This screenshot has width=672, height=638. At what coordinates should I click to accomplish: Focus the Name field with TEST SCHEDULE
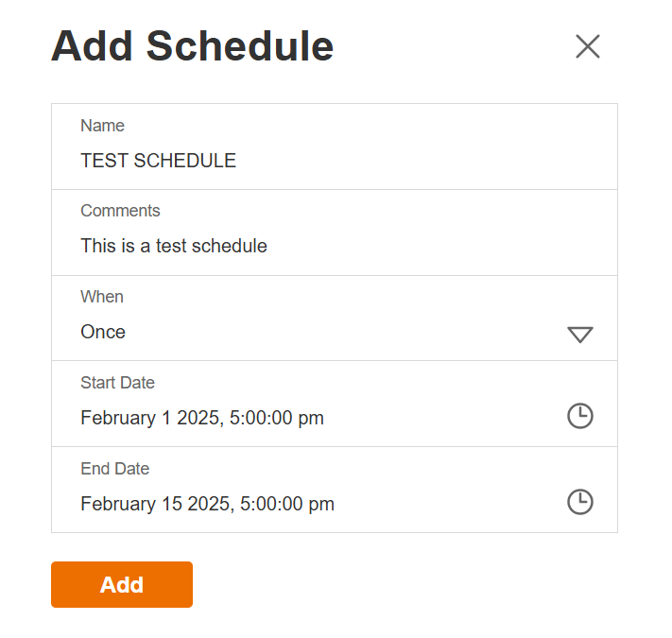tap(158, 161)
